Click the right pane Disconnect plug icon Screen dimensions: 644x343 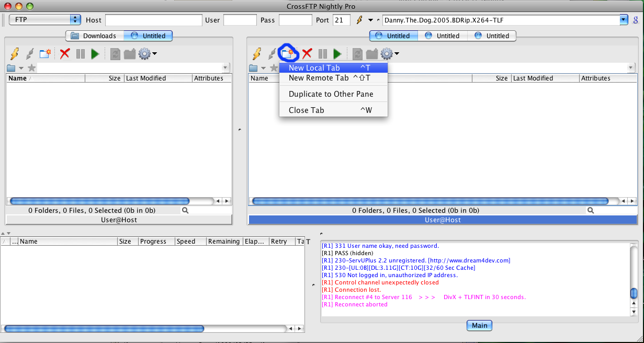(x=272, y=53)
